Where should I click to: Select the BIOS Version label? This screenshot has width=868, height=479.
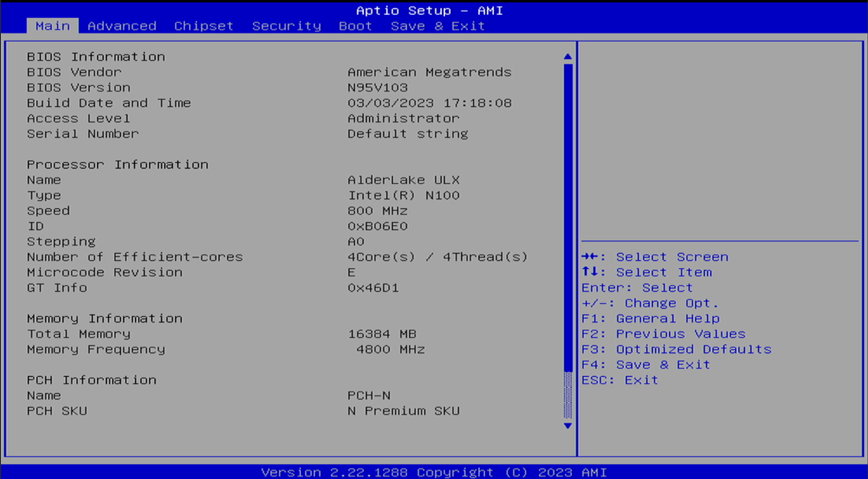tap(79, 87)
